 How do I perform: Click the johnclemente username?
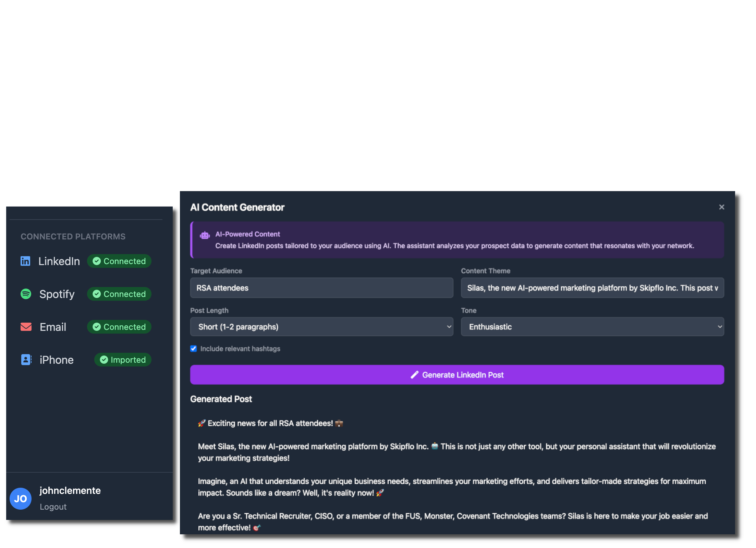click(x=70, y=491)
